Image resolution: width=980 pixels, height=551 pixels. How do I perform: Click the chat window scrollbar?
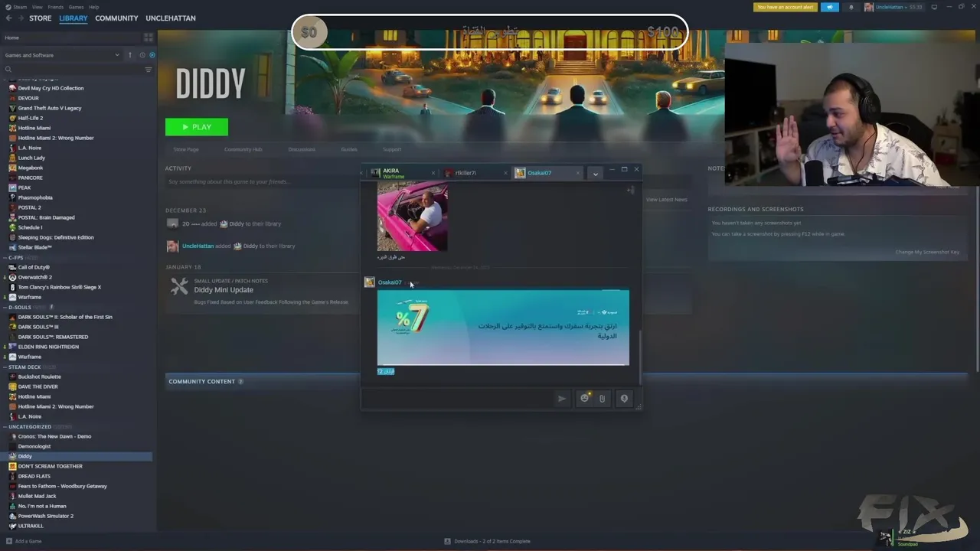point(639,358)
